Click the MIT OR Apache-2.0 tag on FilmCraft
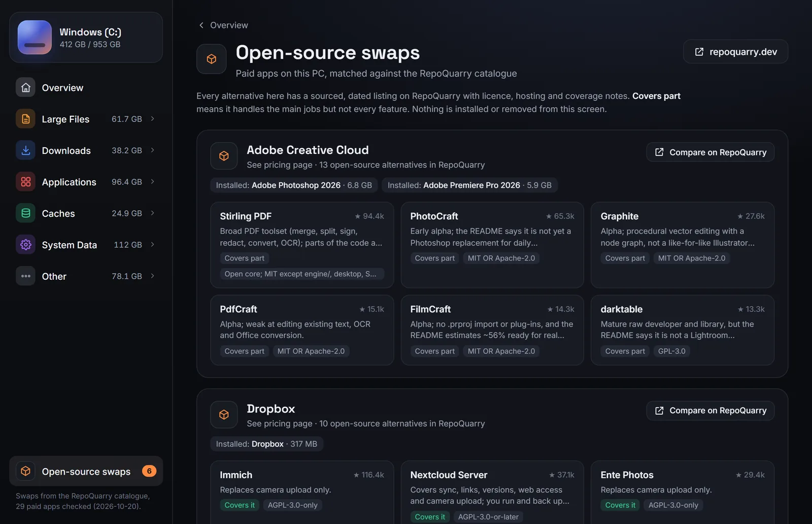 point(501,351)
